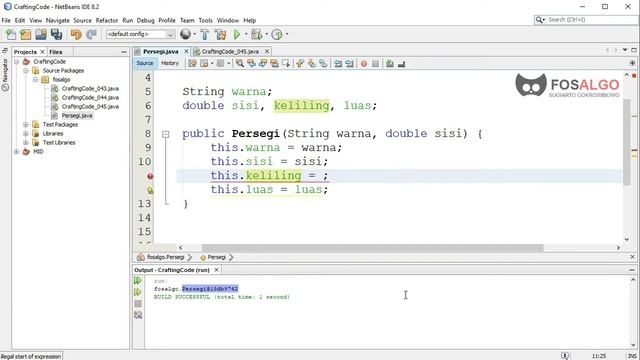Collapse the Source Packages node
Viewport: 640px width, 360px height.
(25, 71)
